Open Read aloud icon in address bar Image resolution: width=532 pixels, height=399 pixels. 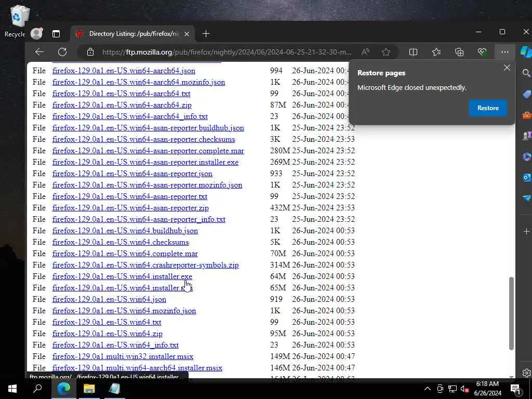click(x=365, y=52)
